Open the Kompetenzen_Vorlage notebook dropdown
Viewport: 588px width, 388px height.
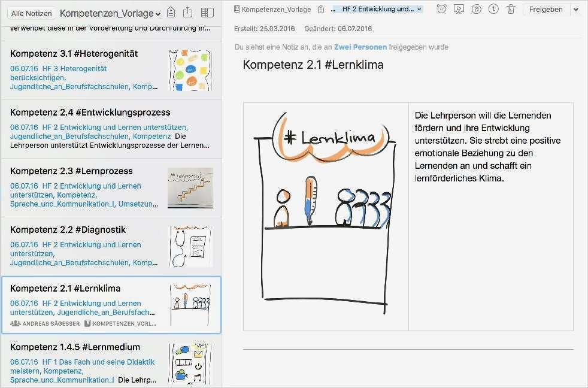coord(110,14)
